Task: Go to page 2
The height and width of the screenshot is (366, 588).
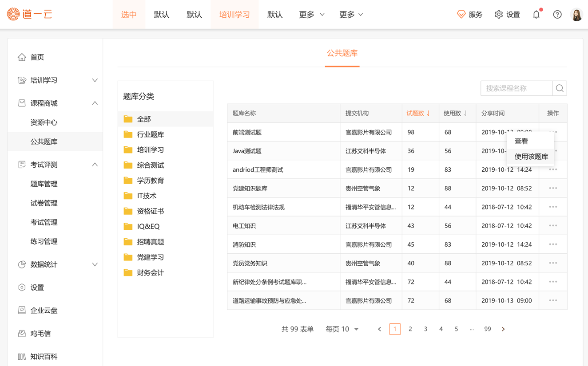Action: (x=410, y=329)
